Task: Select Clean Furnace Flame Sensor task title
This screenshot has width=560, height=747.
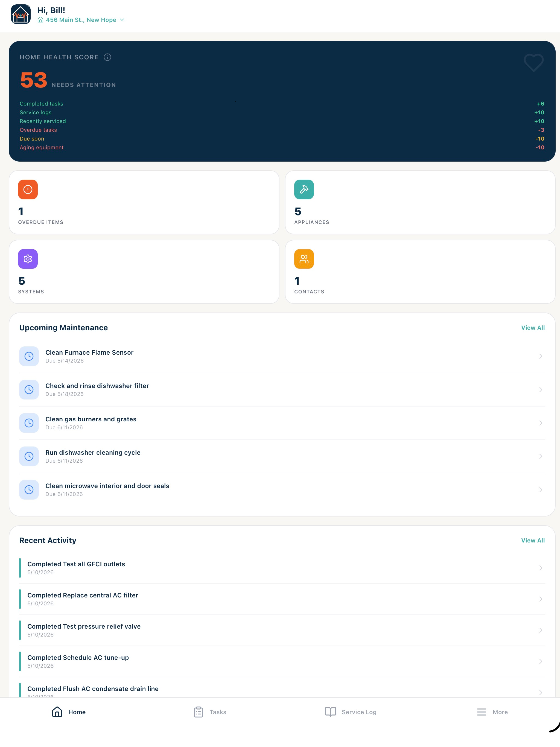Action: [89, 352]
